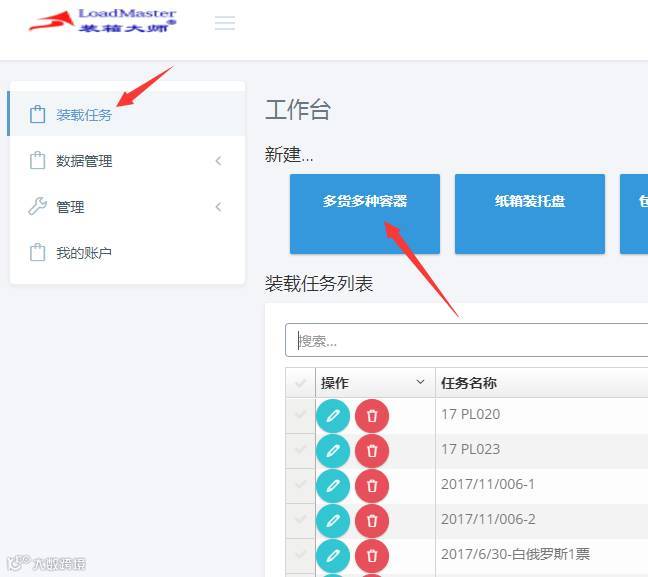Open 数据管理 sidebar menu
The height and width of the screenshot is (577, 648).
point(126,160)
